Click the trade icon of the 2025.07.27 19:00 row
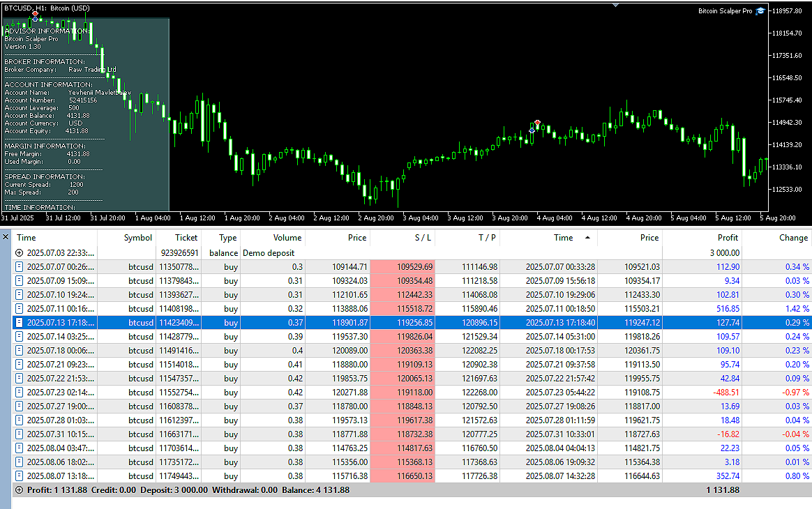 click(x=19, y=407)
